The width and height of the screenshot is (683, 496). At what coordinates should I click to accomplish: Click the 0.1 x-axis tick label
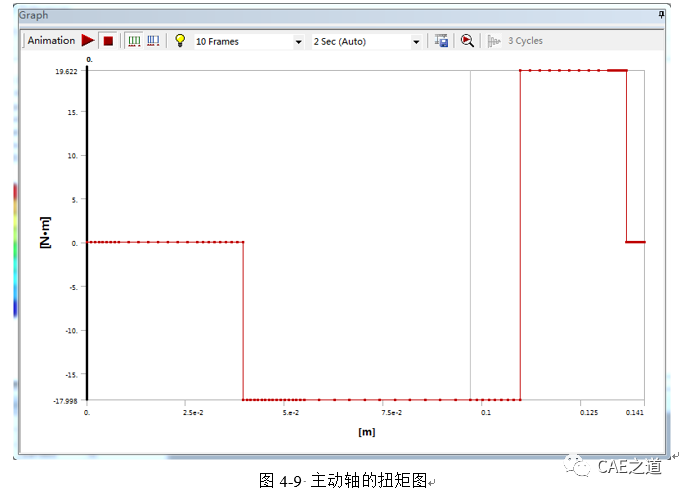coord(486,412)
